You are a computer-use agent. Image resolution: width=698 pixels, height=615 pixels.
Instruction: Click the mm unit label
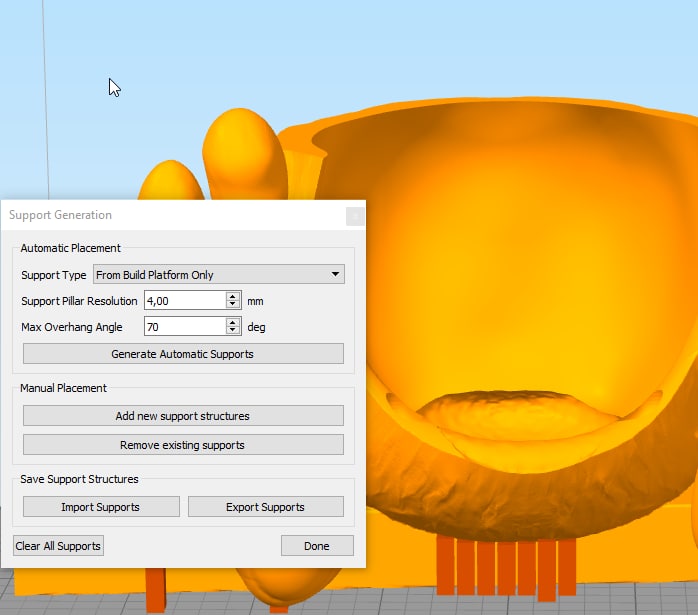coord(255,302)
